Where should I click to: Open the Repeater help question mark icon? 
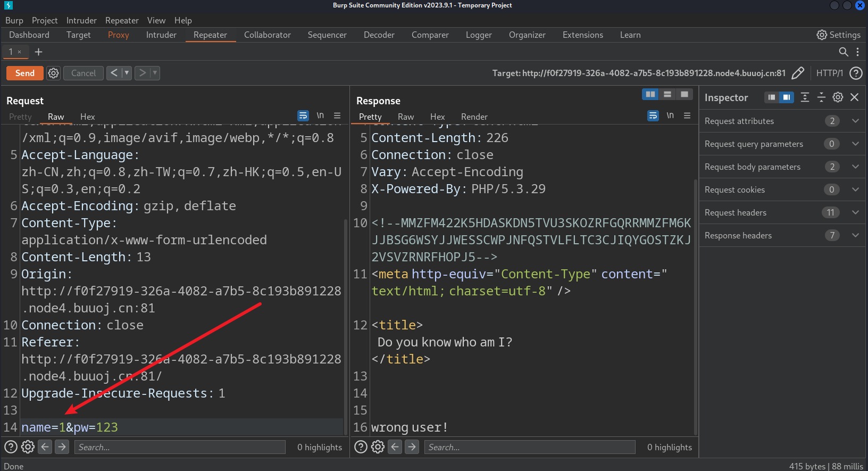(856, 73)
